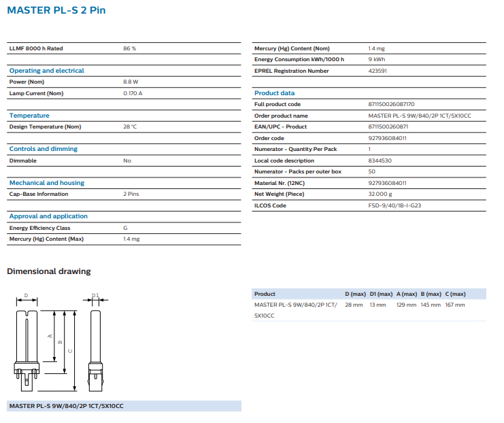Click the code '871150026087170'

pos(391,105)
